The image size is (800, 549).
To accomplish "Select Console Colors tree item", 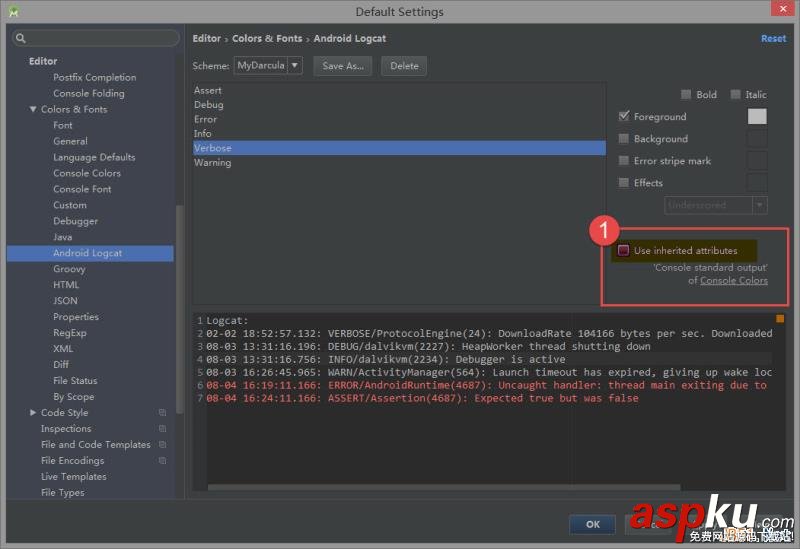I will 87,173.
